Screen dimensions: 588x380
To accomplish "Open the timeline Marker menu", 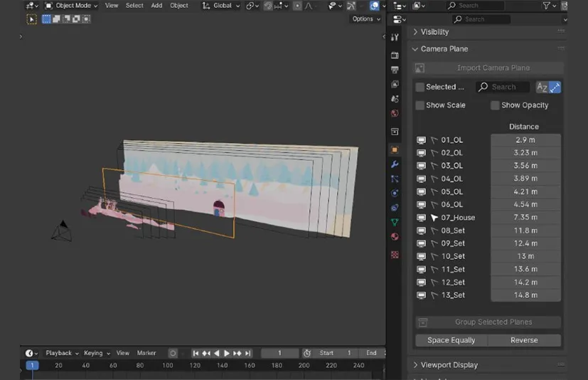I will coord(146,354).
